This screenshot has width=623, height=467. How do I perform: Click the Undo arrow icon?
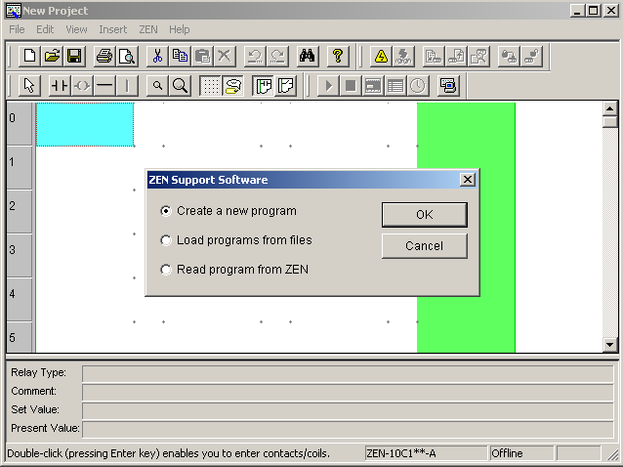255,56
